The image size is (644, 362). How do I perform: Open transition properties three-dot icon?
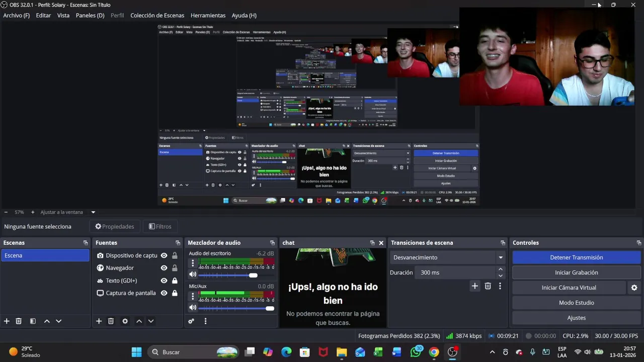tap(500, 286)
